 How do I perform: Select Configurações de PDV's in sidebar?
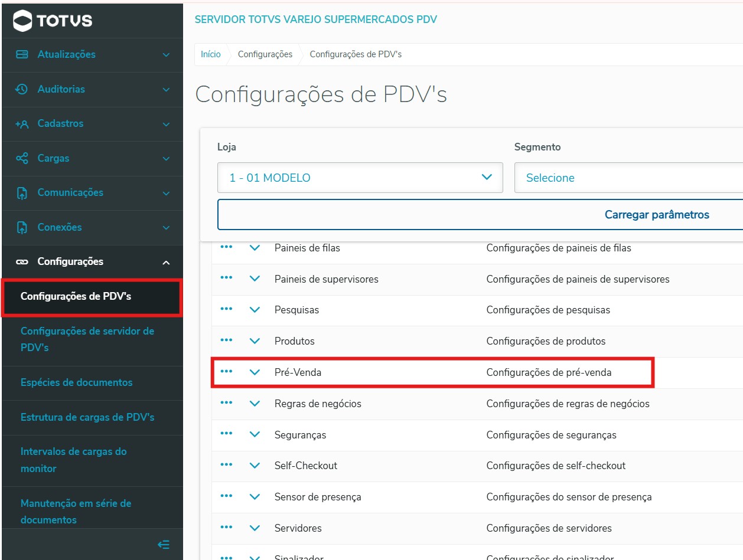[92, 297]
